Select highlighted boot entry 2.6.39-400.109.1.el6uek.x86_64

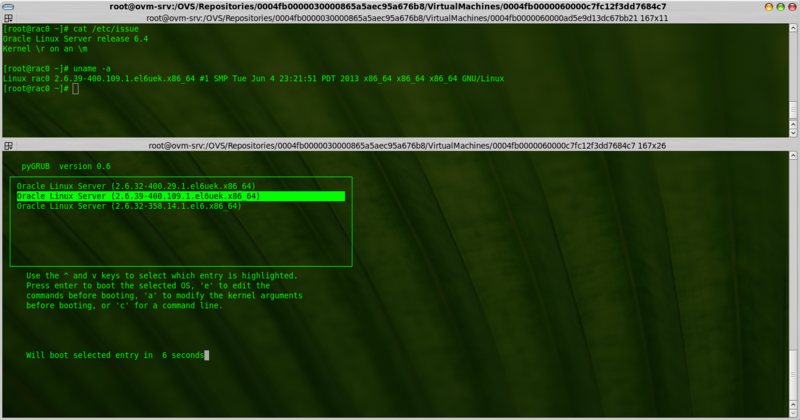(181, 196)
